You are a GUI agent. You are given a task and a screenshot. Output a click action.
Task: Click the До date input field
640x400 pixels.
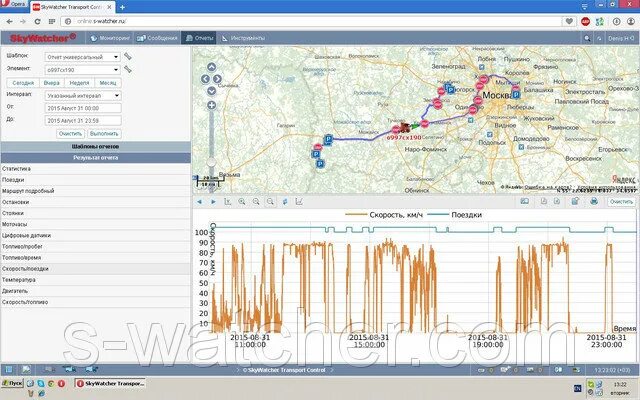coord(83,120)
